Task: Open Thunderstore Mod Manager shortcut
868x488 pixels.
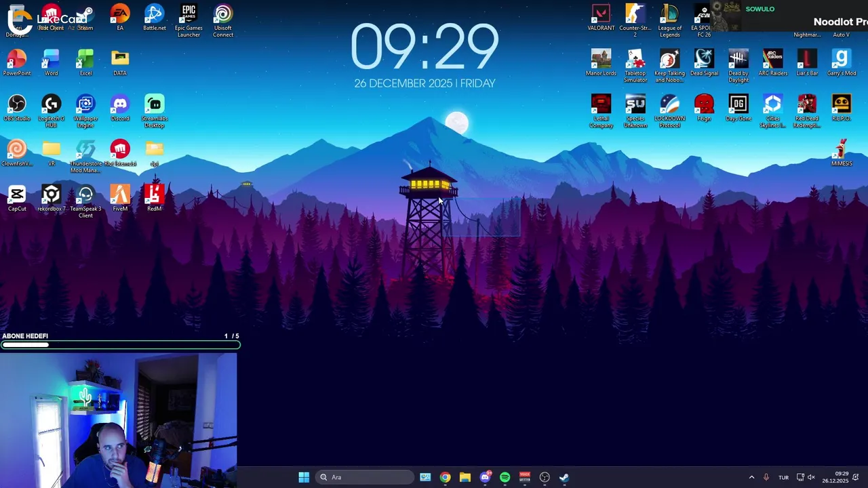Action: click(85, 157)
